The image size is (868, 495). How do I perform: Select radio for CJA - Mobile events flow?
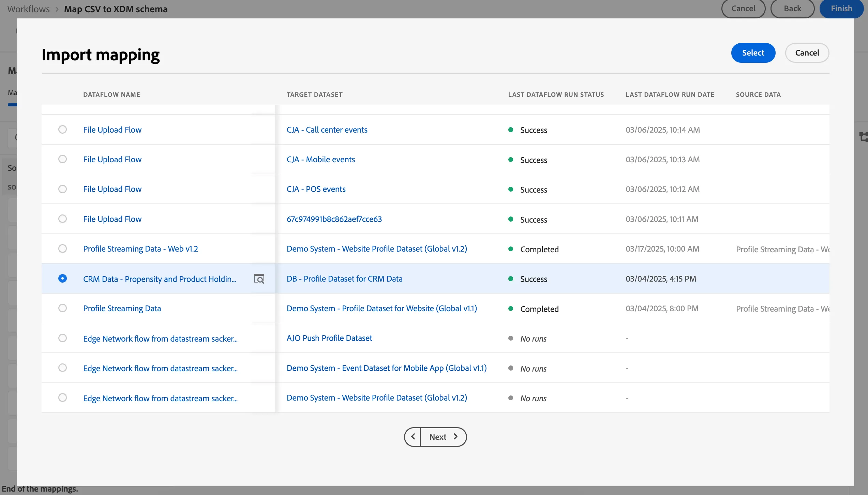[62, 159]
